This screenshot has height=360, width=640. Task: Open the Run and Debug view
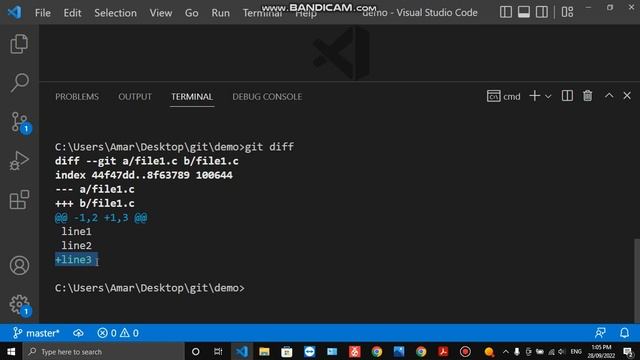pos(19,161)
